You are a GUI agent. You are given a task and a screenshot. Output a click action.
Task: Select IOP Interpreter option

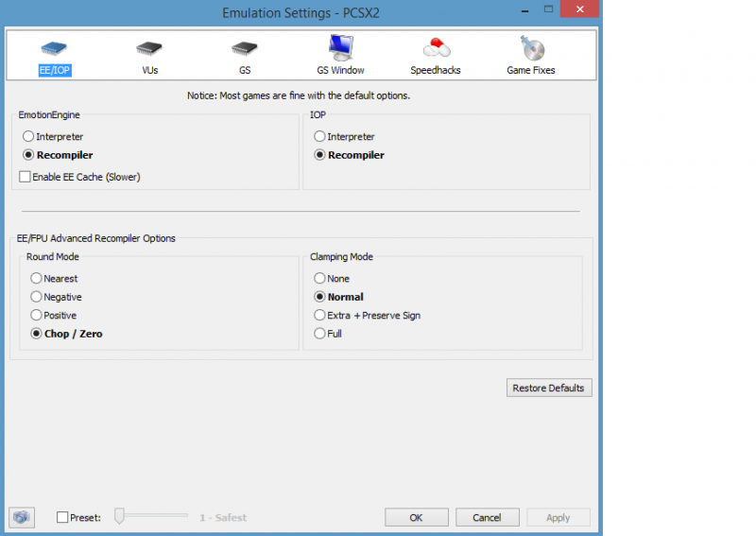pyautogui.click(x=344, y=136)
